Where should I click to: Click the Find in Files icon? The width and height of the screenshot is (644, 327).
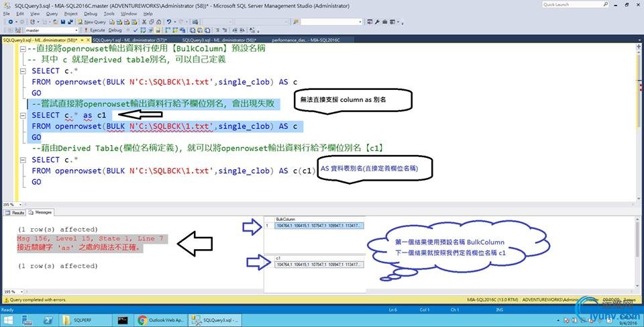click(x=296, y=21)
